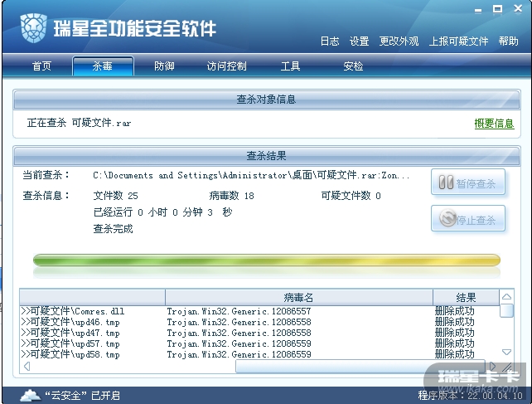This screenshot has height=404, width=532.
Task: Open the 帮助 menu
Action: point(508,41)
